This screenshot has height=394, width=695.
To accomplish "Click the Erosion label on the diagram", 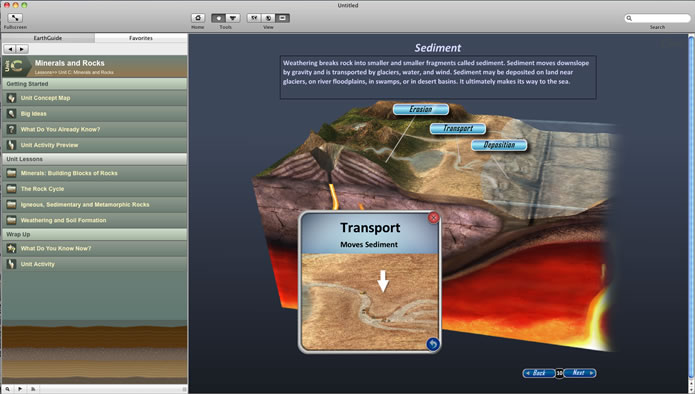I will click(x=421, y=109).
